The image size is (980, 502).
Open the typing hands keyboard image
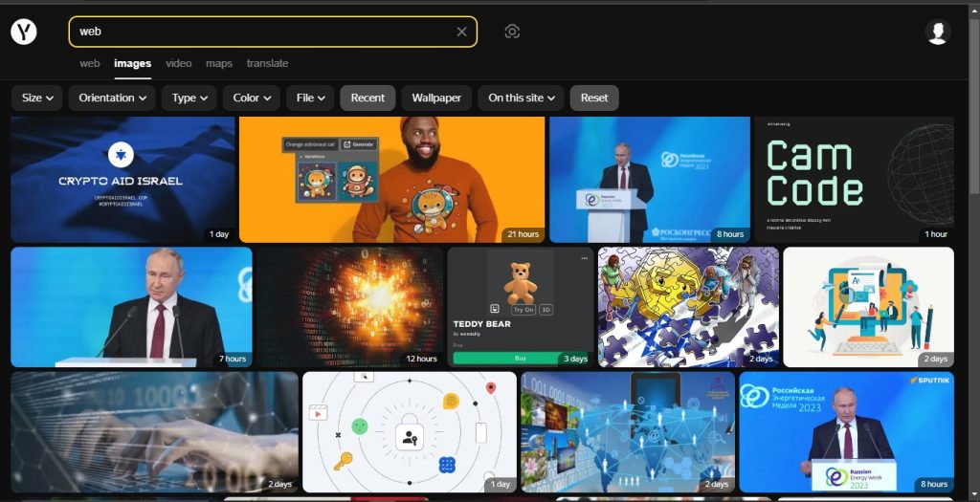pos(154,432)
